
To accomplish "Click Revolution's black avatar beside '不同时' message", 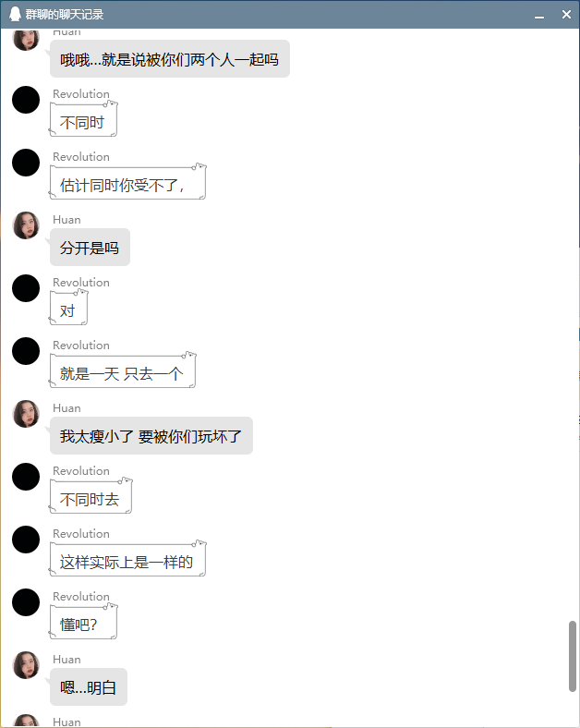I will pos(26,100).
